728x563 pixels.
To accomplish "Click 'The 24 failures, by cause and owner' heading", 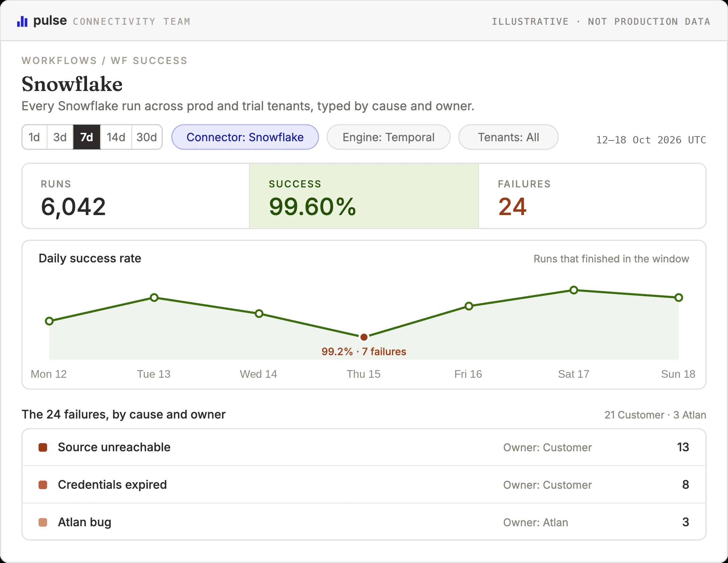I will pos(123,415).
